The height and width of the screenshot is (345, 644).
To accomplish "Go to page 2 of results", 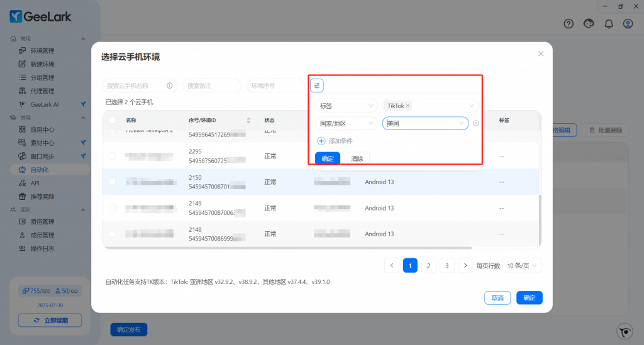I will 428,265.
